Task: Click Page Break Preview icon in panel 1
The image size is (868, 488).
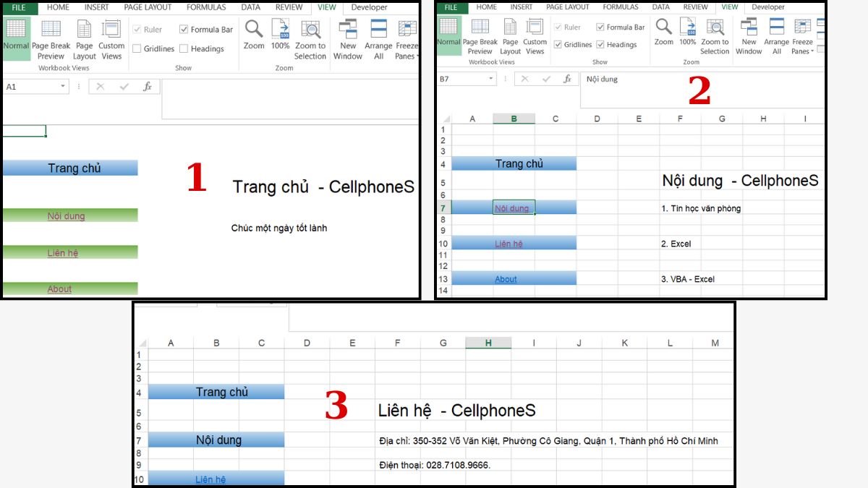Action: [x=51, y=30]
